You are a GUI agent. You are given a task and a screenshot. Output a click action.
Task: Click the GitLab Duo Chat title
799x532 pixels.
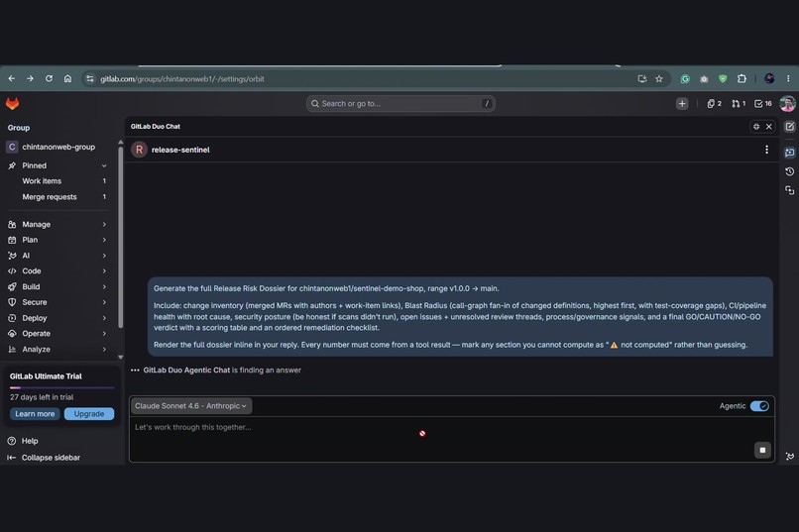[156, 127]
